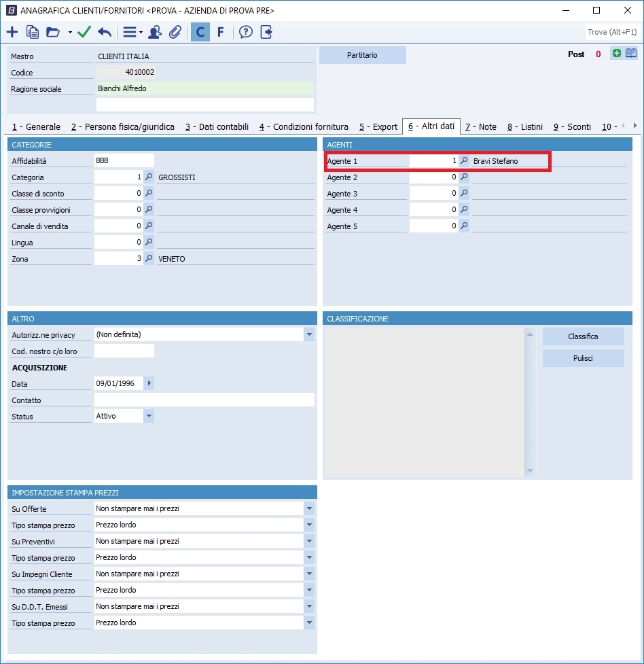Switch to 2 - Persona fisica/giuridica tab
644x664 pixels.
[123, 126]
